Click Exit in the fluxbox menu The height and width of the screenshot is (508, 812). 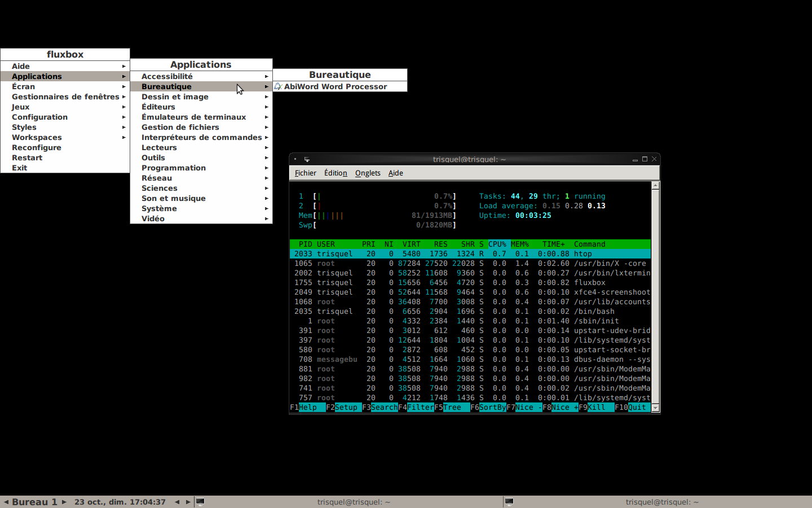click(65, 168)
